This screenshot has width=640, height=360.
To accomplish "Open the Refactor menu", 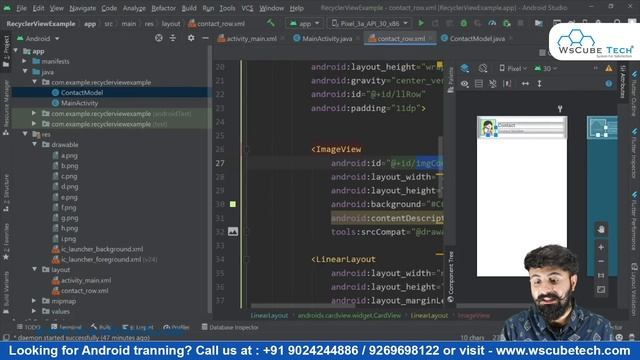I will (163, 8).
